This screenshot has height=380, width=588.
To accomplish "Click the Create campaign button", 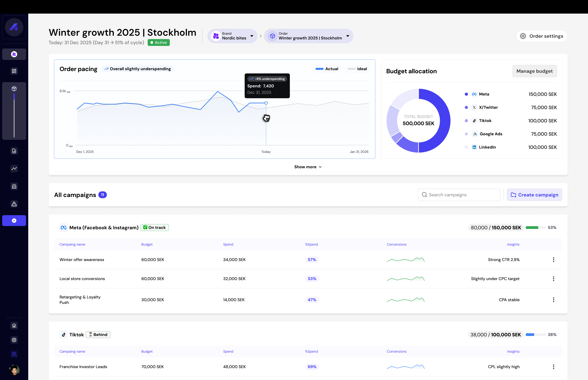I will (x=534, y=195).
